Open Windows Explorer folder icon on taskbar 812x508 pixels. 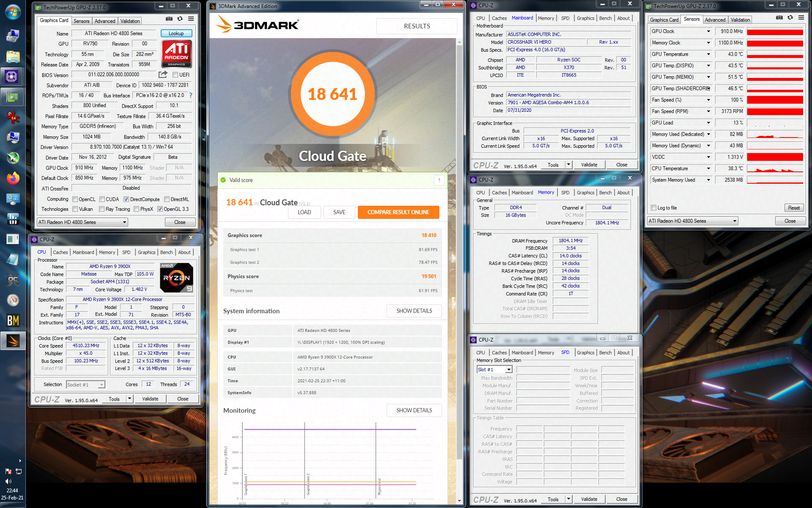pyautogui.click(x=13, y=56)
